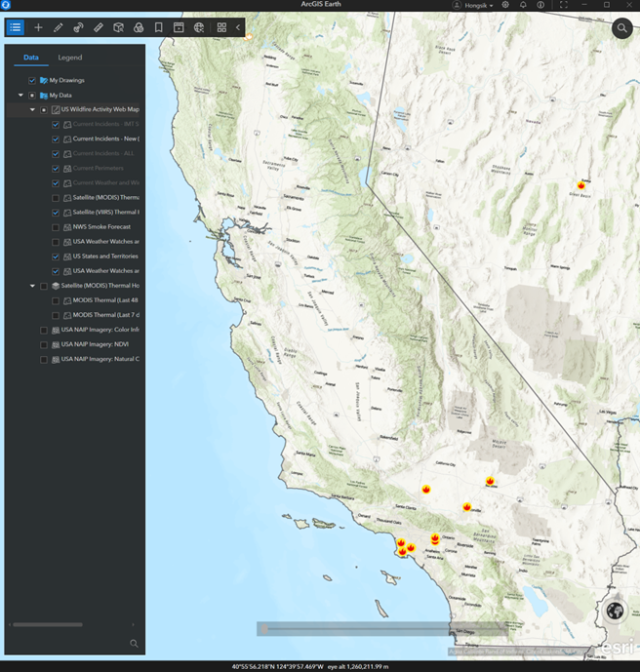Click the fire incident icon at Great Basin

tap(580, 185)
